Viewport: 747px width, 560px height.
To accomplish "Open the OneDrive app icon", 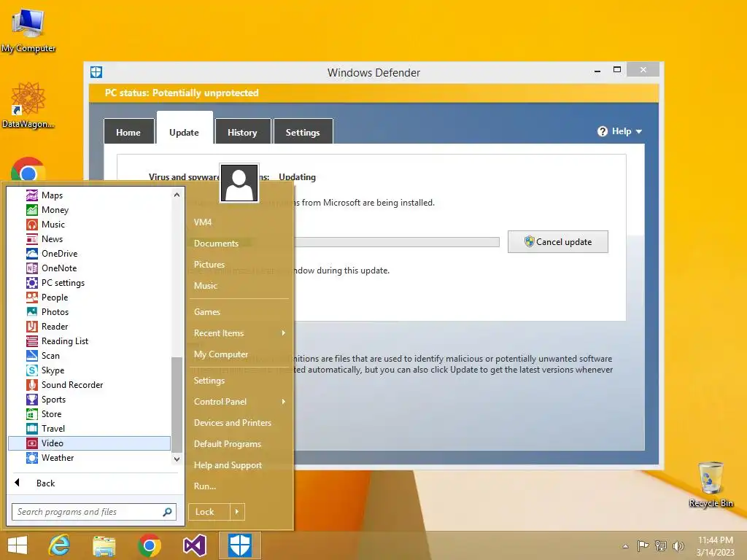I will (x=32, y=254).
